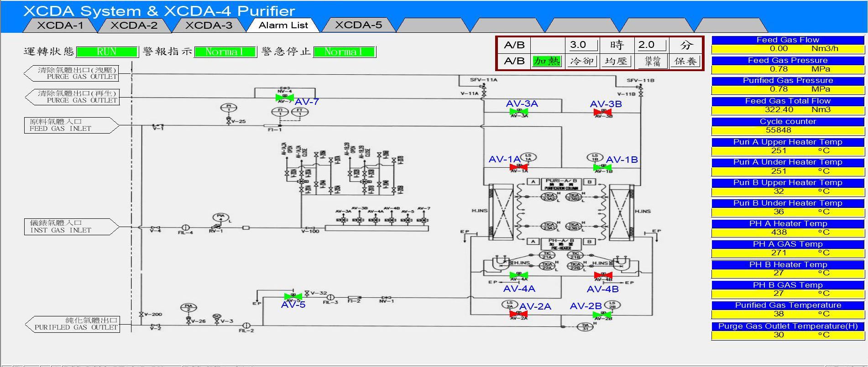This screenshot has height=367, width=868.
Task: Click the PI-1 pressure indicator circle
Action: (x=229, y=108)
